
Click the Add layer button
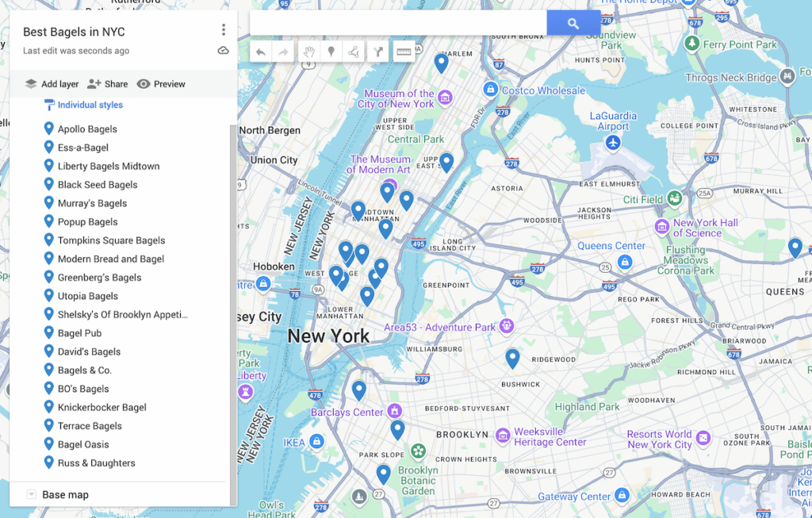click(52, 84)
